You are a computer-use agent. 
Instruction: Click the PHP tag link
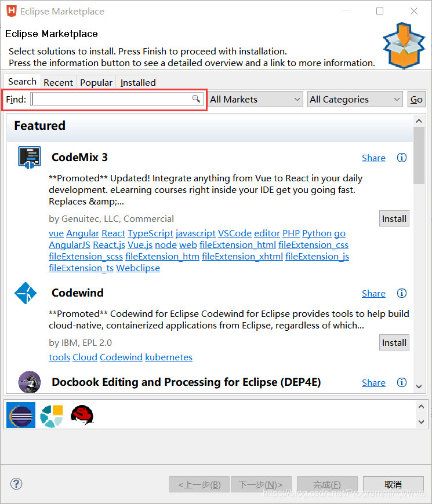pyautogui.click(x=291, y=233)
